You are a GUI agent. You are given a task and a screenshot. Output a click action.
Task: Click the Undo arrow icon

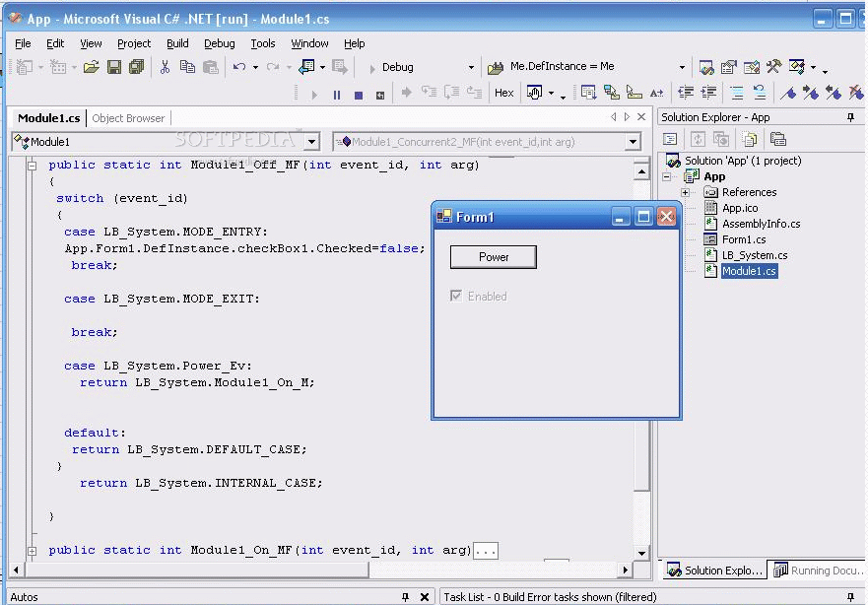[239, 67]
